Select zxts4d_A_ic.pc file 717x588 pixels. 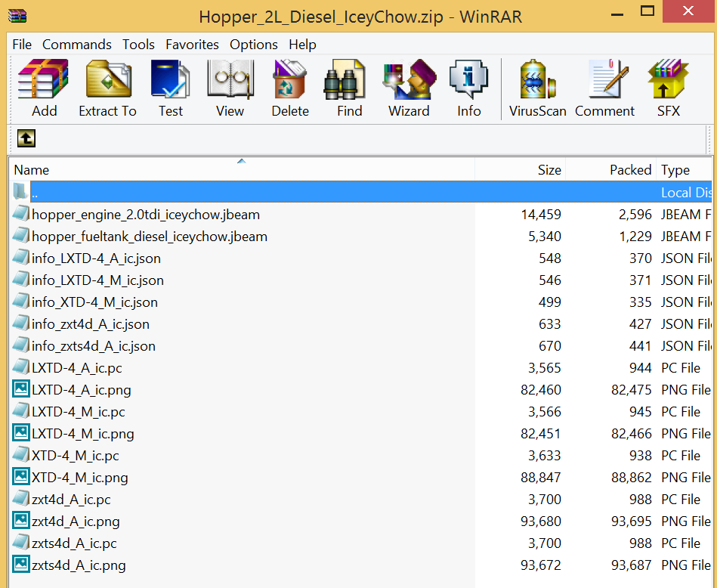74,543
